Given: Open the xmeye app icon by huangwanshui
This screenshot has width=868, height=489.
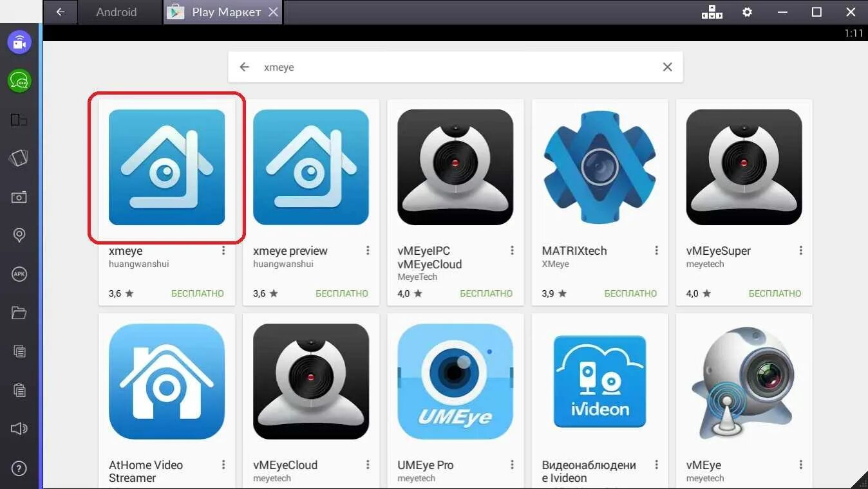Looking at the screenshot, I should [x=167, y=167].
